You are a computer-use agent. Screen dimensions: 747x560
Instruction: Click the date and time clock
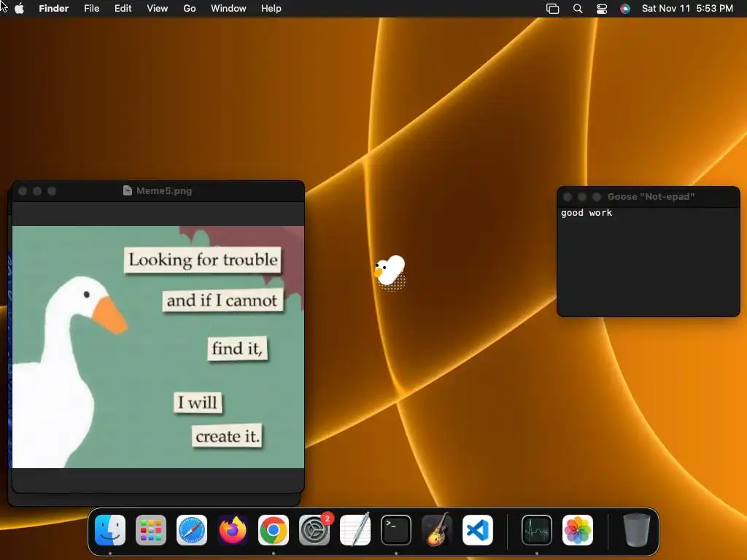tap(687, 8)
